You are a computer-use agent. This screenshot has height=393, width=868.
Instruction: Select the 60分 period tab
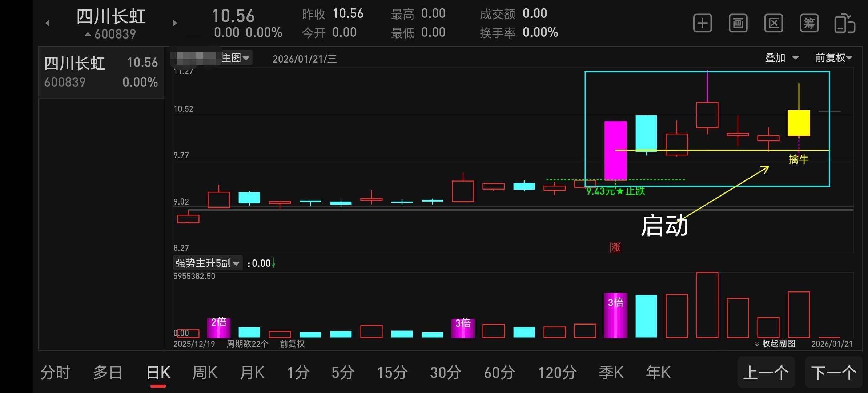tap(499, 373)
